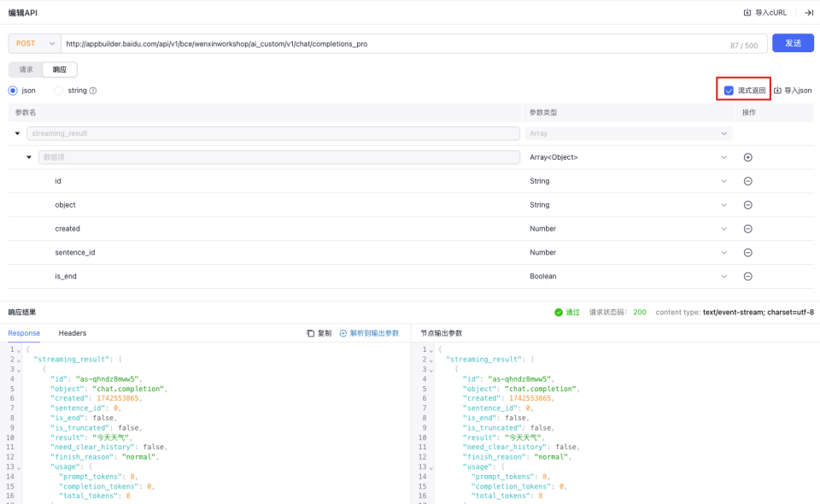Switch to the 响应 tab

(x=60, y=69)
